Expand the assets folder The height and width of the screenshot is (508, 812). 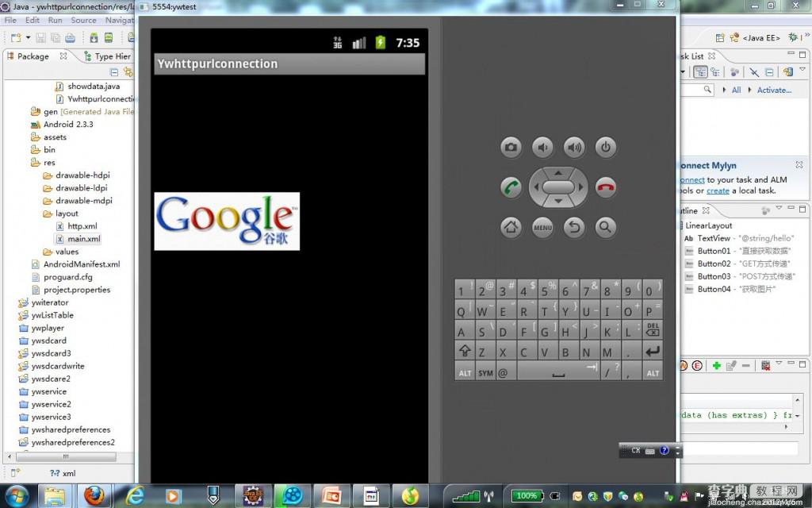(x=55, y=137)
